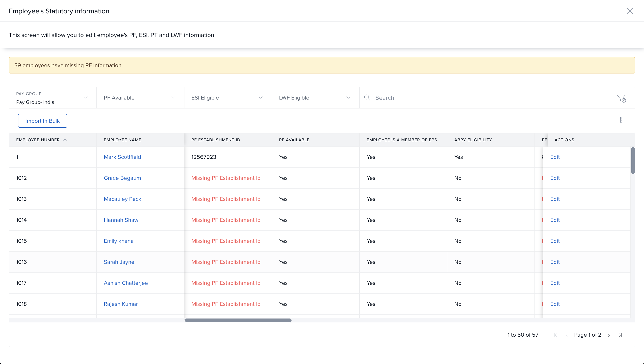This screenshot has height=364, width=644.
Task: Click the horizontal table scrollbar
Action: [238, 320]
